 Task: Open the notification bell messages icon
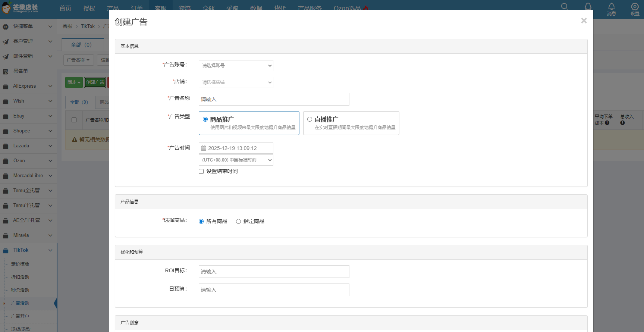click(x=611, y=7)
